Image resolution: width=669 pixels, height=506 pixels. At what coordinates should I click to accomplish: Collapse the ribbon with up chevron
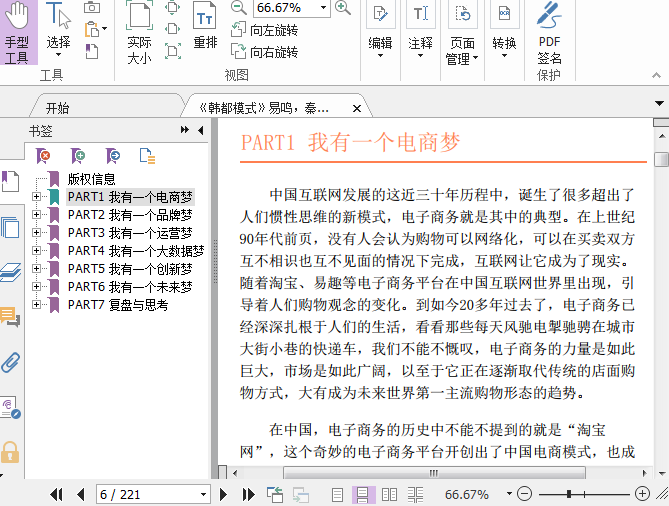(656, 76)
